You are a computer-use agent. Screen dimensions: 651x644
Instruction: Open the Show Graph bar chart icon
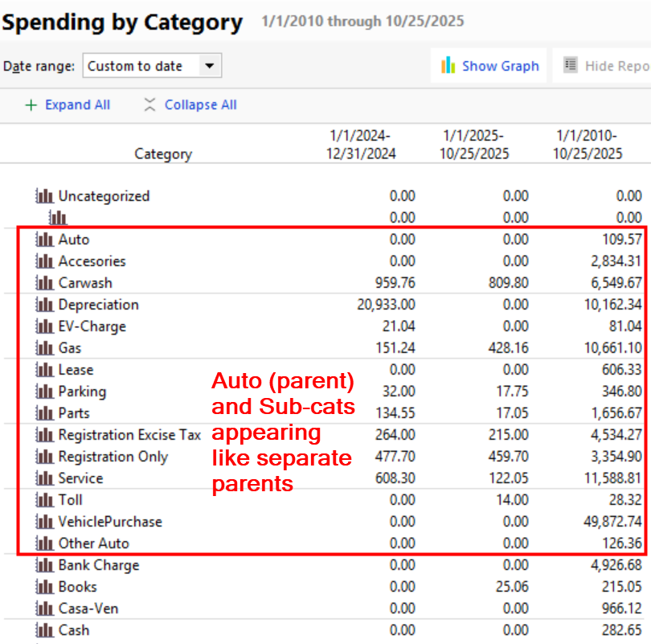(448, 65)
